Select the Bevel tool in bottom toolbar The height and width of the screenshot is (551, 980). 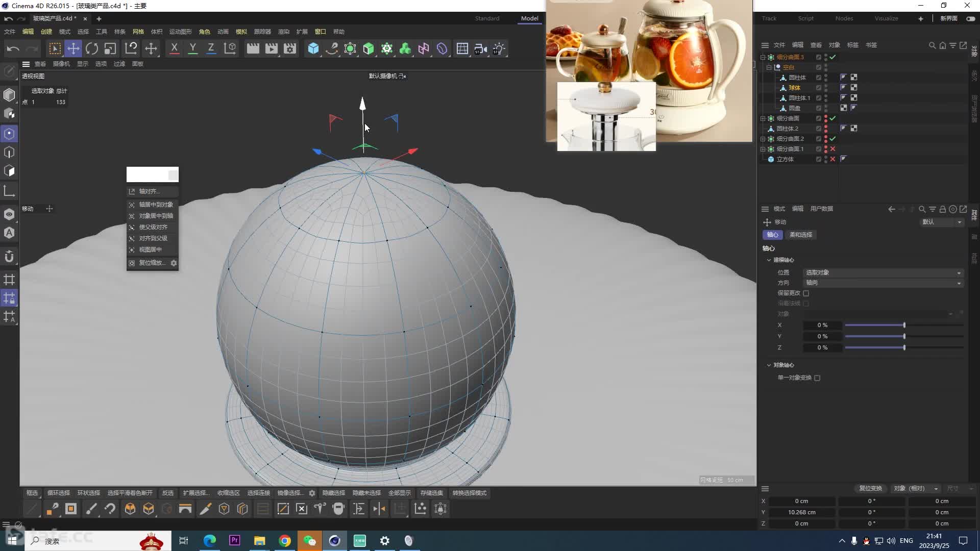(x=130, y=509)
